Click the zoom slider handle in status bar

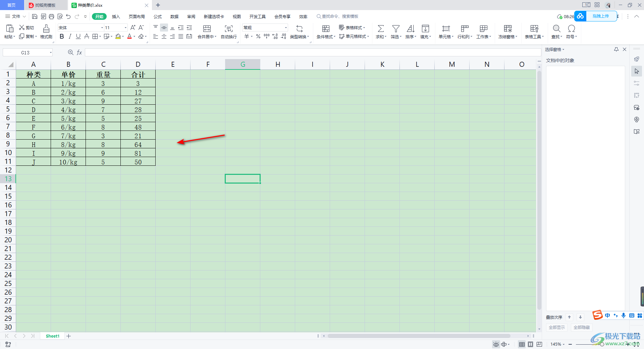click(x=602, y=344)
